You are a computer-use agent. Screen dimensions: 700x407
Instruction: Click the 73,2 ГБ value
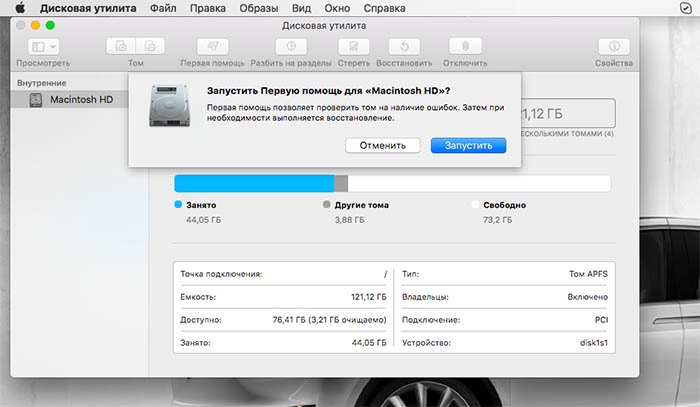tap(497, 220)
